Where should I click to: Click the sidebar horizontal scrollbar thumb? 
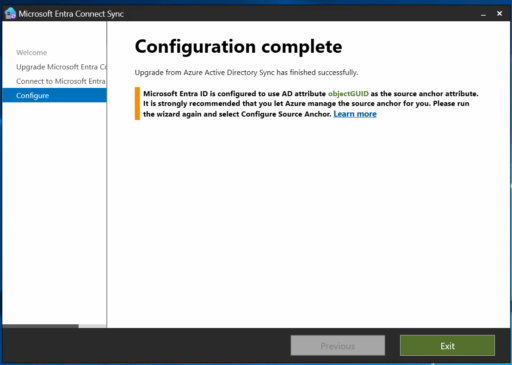(x=40, y=326)
